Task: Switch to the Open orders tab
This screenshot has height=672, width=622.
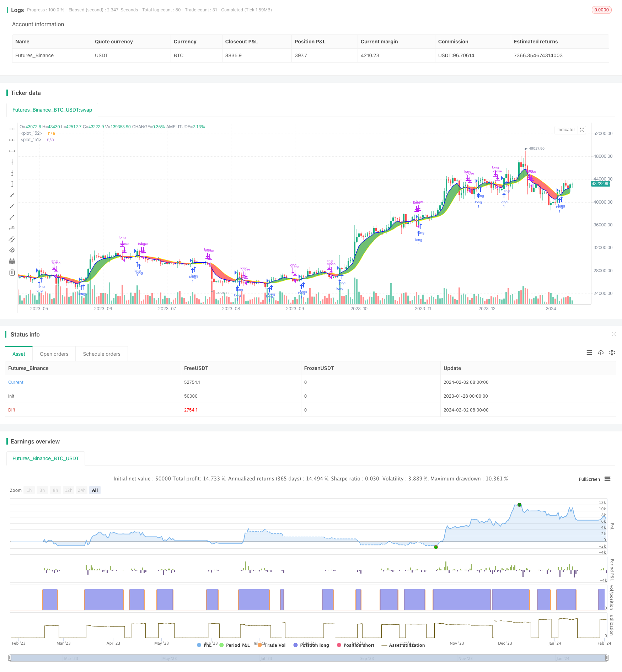Action: coord(54,354)
